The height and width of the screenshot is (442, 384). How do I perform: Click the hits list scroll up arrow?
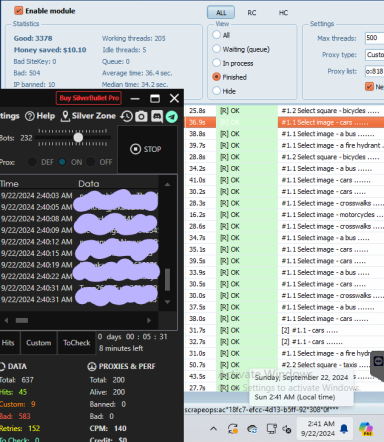click(x=167, y=184)
